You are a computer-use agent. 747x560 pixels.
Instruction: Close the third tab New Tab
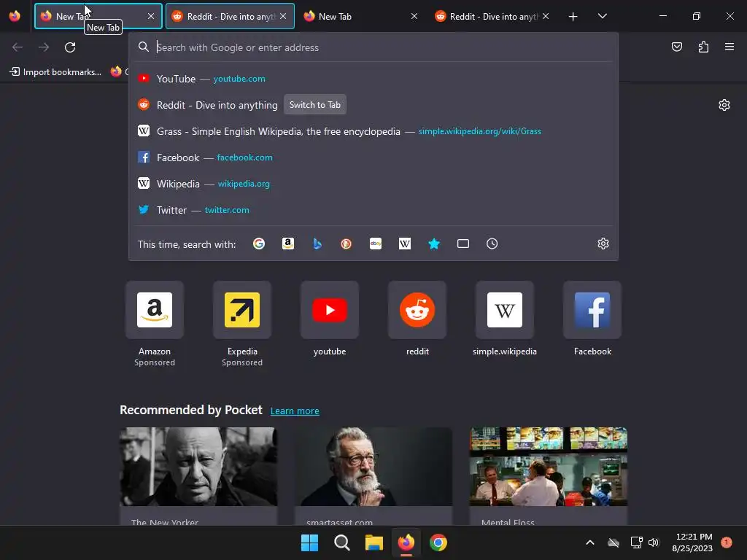point(414,16)
